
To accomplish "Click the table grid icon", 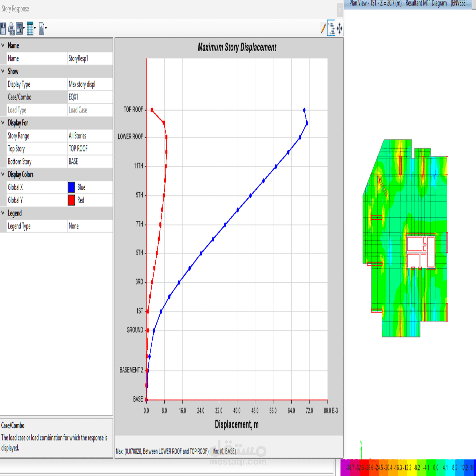I will pyautogui.click(x=30, y=29).
